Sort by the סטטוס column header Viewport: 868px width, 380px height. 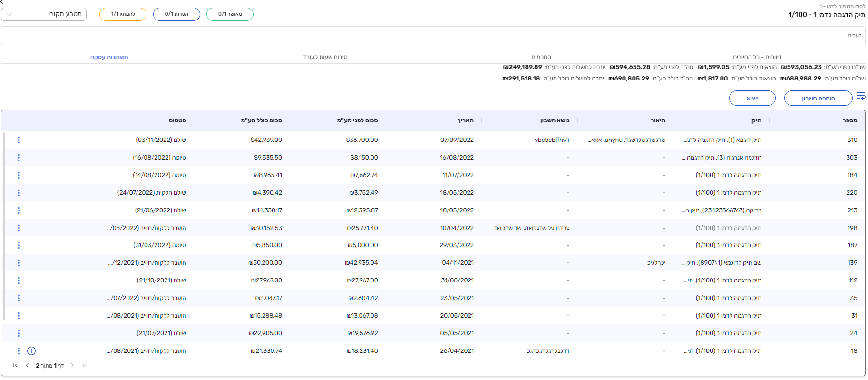coord(177,120)
